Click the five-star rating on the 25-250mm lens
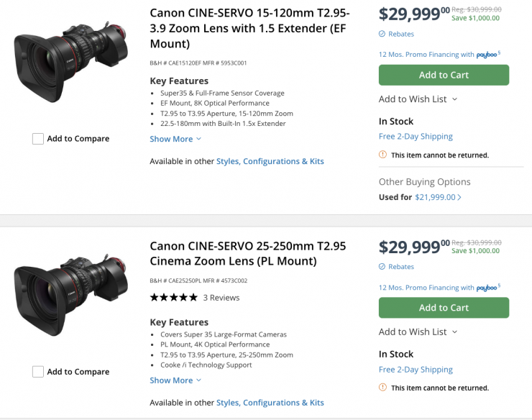 pos(173,298)
